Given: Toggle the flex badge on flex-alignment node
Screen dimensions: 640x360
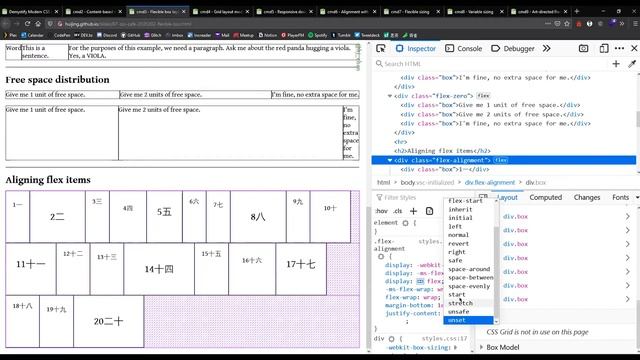Looking at the screenshot, I should pyautogui.click(x=501, y=160).
